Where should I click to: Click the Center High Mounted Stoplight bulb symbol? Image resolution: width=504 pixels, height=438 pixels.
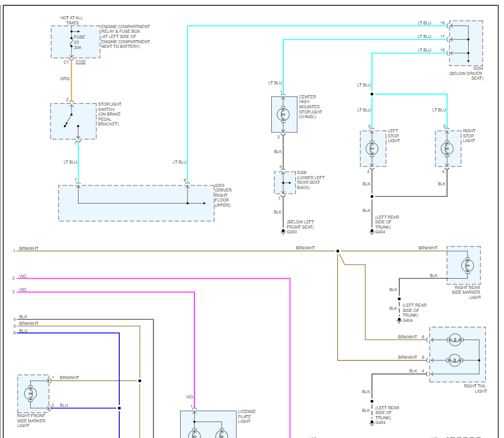click(283, 115)
